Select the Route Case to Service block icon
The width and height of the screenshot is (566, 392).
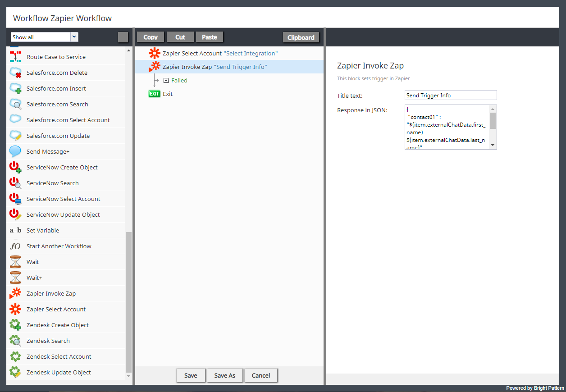15,57
